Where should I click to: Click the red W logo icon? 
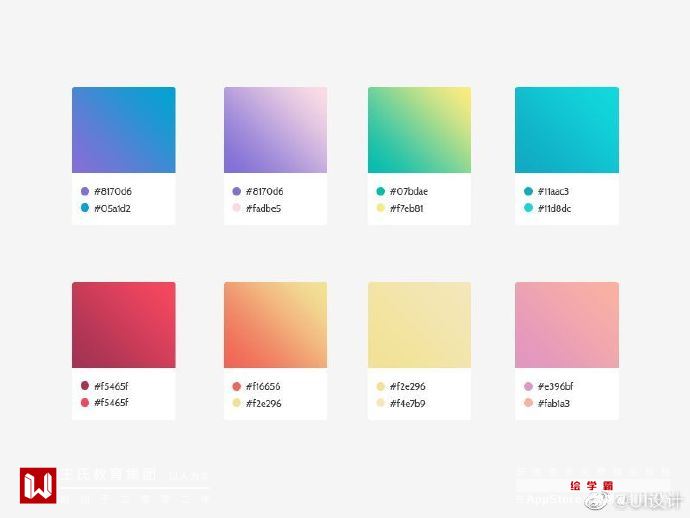[x=38, y=485]
